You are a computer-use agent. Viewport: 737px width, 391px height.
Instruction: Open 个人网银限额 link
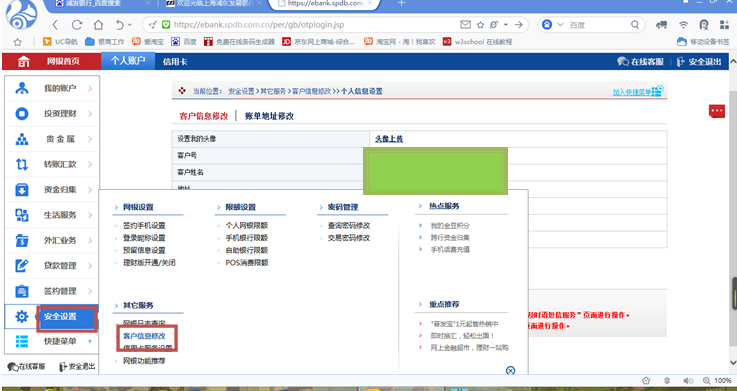(247, 226)
